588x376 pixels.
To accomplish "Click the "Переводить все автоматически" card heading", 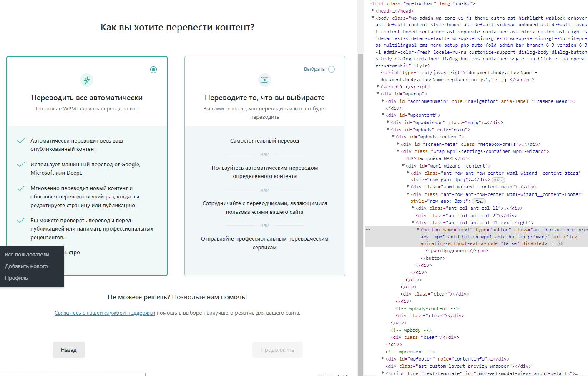I will pos(87,98).
